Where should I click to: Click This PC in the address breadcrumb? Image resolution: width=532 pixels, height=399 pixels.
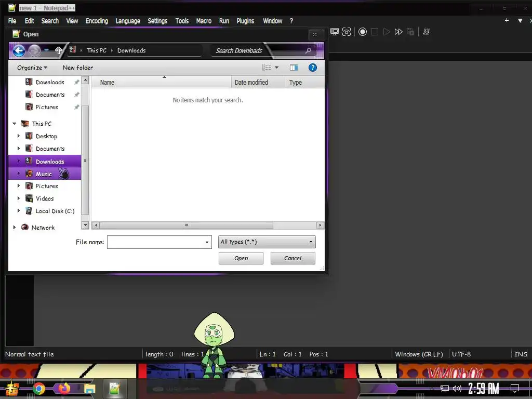pyautogui.click(x=97, y=50)
